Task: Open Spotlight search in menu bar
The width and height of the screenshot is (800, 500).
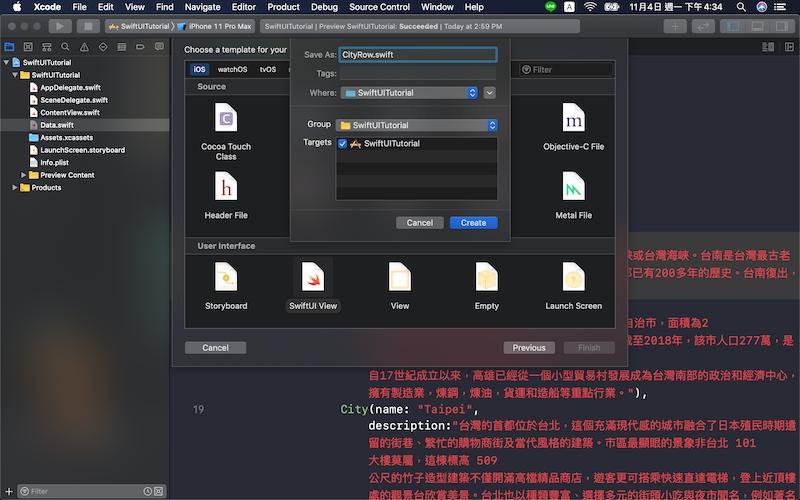Action: (741, 7)
